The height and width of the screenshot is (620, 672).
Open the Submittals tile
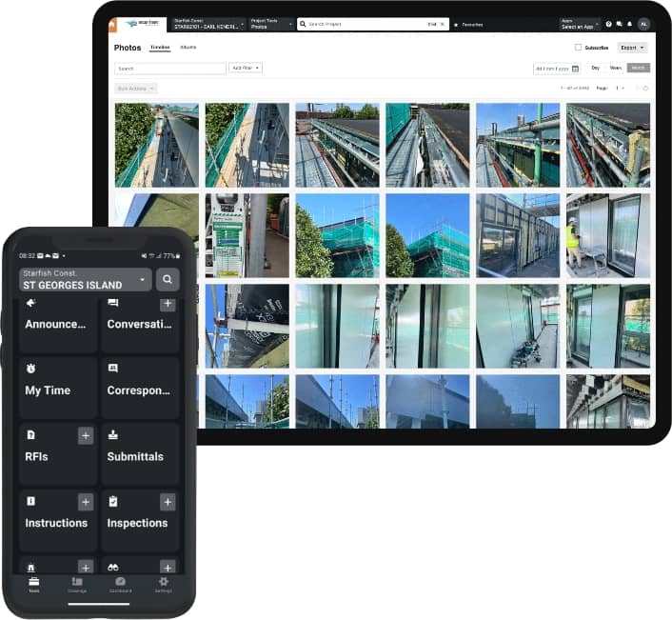(x=140, y=454)
